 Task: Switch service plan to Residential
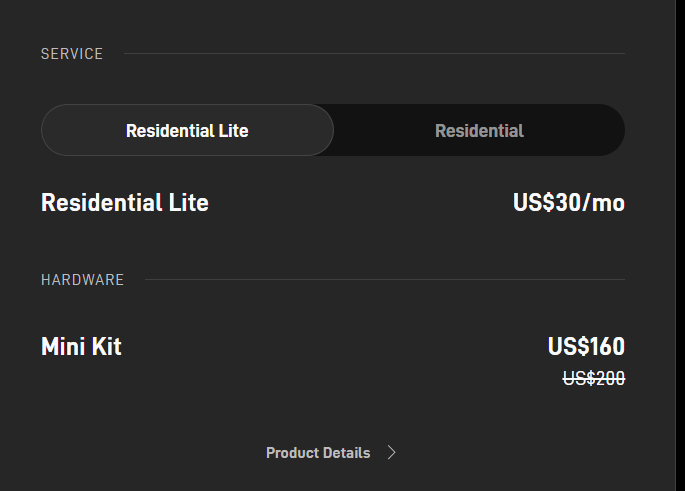click(479, 131)
